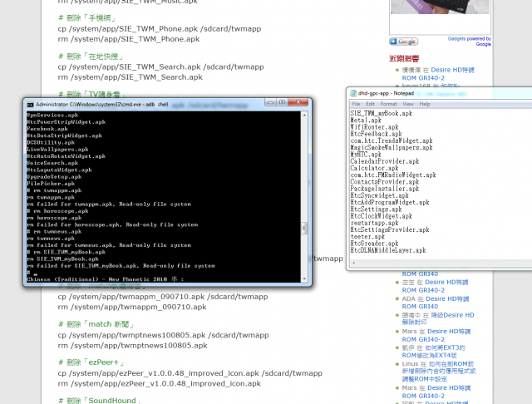Viewport: 532px width, 404px height.
Task: Click the 刪除「手機網」 comment heading
Action: pyautogui.click(x=87, y=18)
